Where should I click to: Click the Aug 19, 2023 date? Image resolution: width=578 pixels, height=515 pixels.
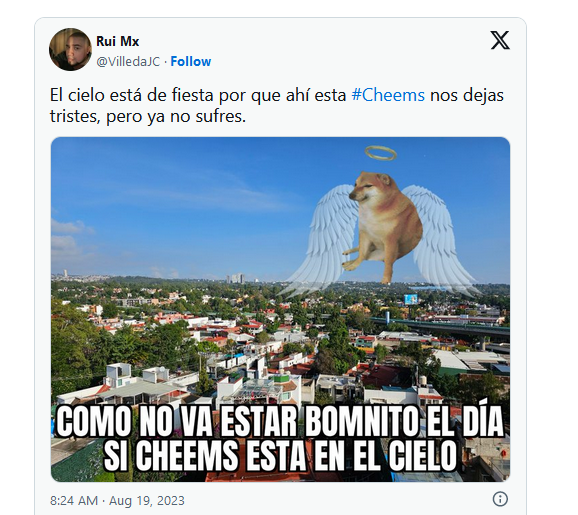pos(147,501)
